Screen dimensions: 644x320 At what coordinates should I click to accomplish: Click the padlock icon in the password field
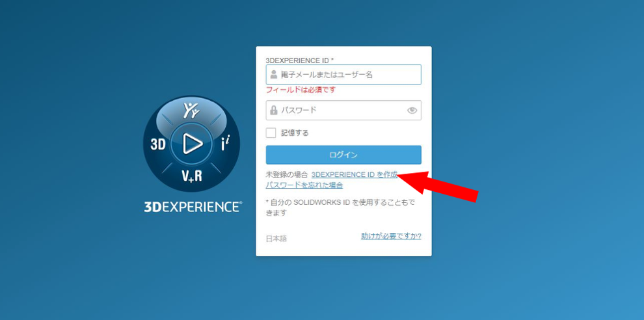click(x=274, y=110)
